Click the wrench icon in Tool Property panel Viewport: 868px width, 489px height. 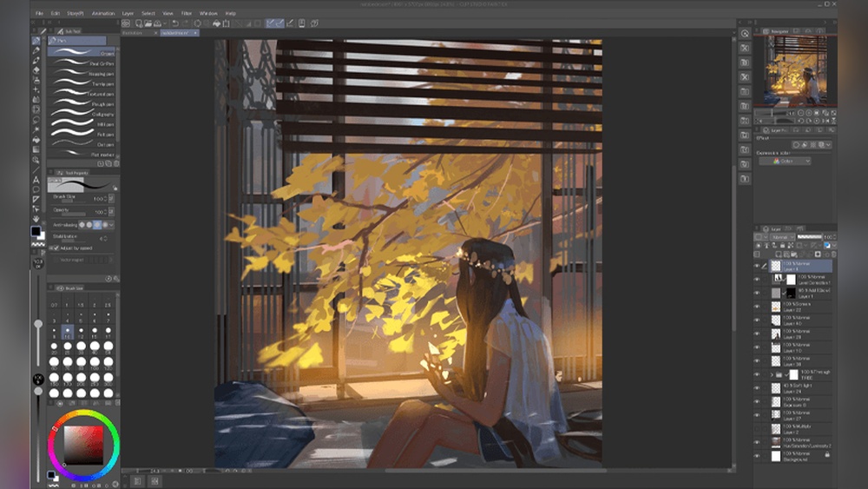tap(116, 279)
